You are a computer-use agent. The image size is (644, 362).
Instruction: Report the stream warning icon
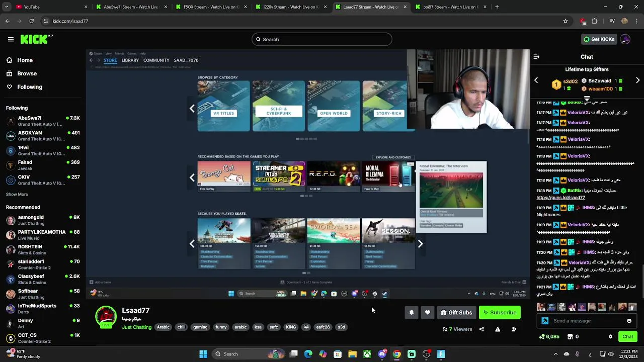498,329
